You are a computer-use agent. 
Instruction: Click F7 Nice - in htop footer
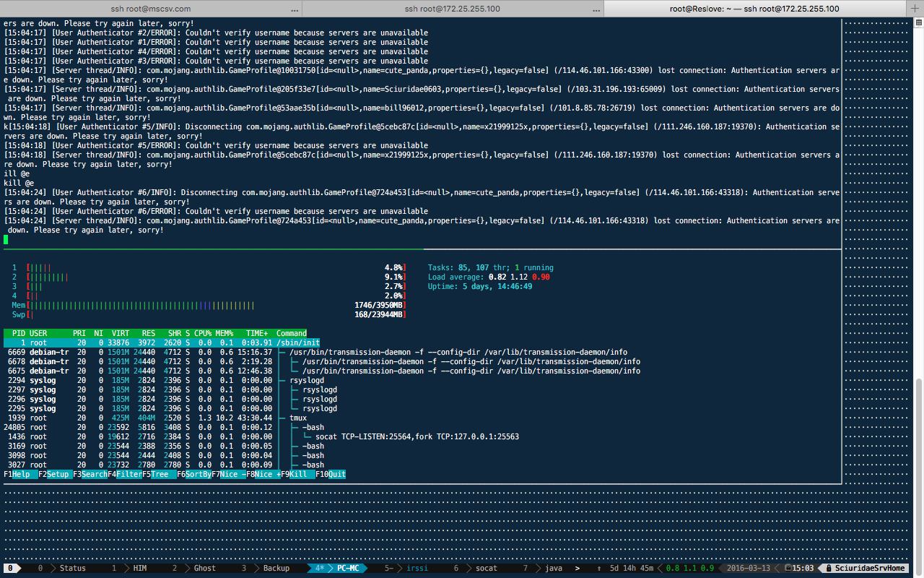(229, 475)
